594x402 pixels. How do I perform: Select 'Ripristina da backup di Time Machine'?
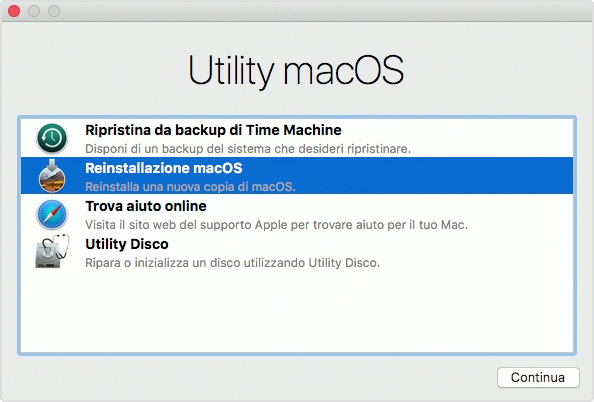[x=213, y=130]
